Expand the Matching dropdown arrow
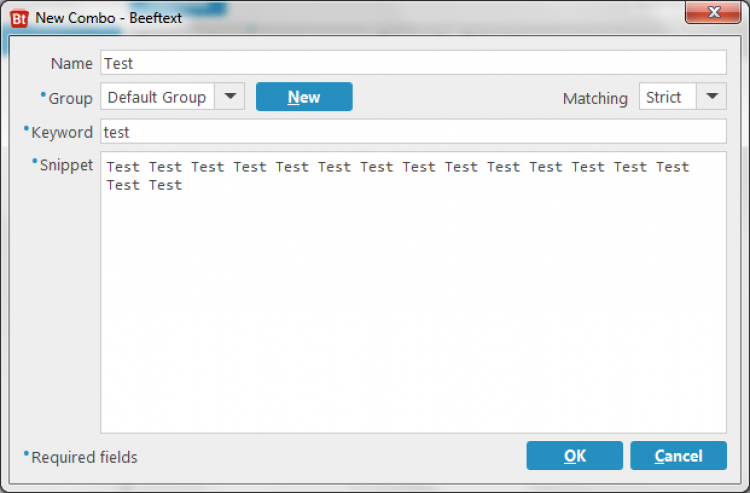The height and width of the screenshot is (493, 750). click(711, 97)
